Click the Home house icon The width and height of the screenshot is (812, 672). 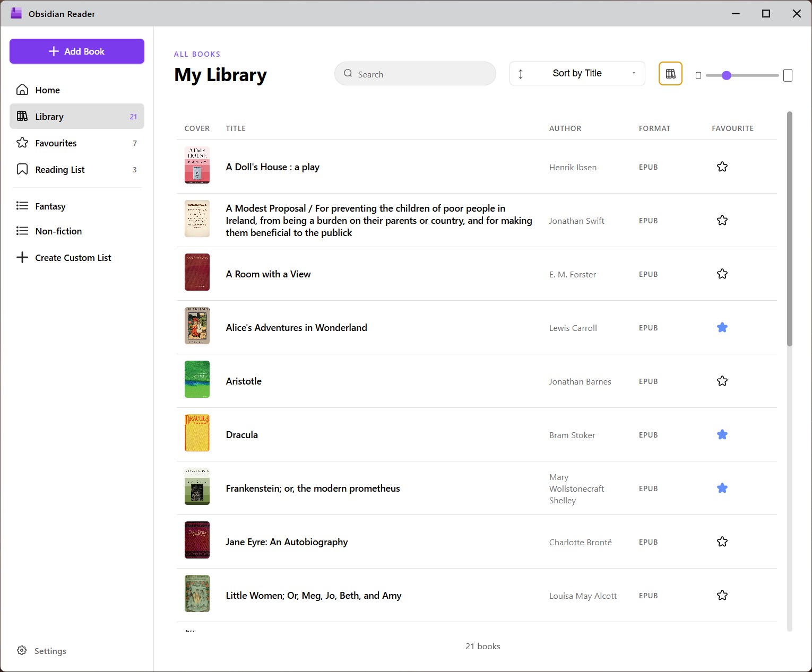[x=22, y=90]
